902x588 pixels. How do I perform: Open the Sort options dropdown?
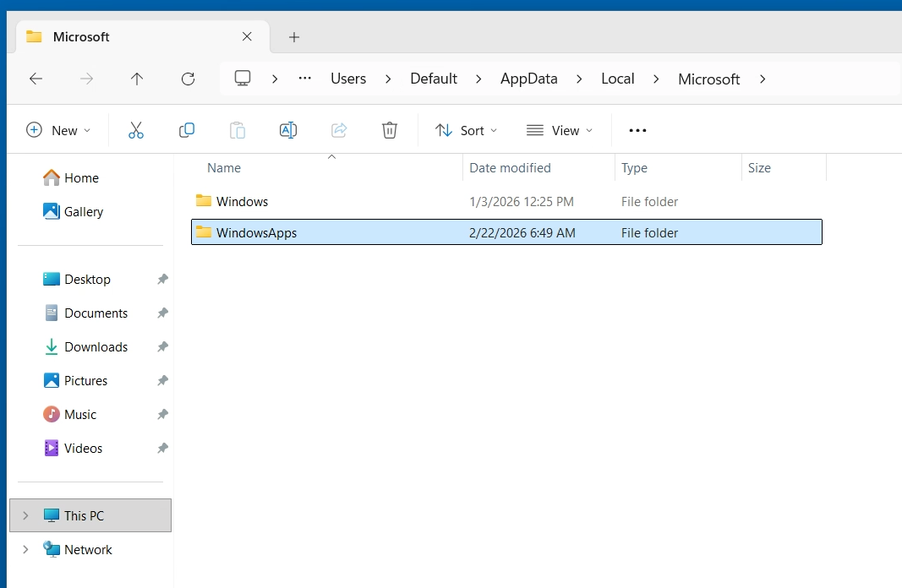click(x=466, y=130)
